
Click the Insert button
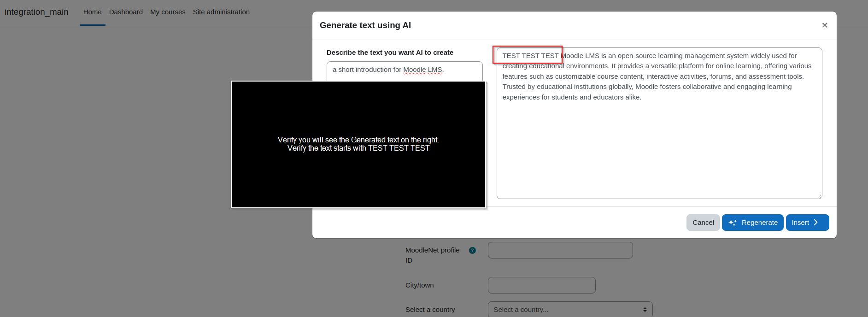[x=807, y=223]
